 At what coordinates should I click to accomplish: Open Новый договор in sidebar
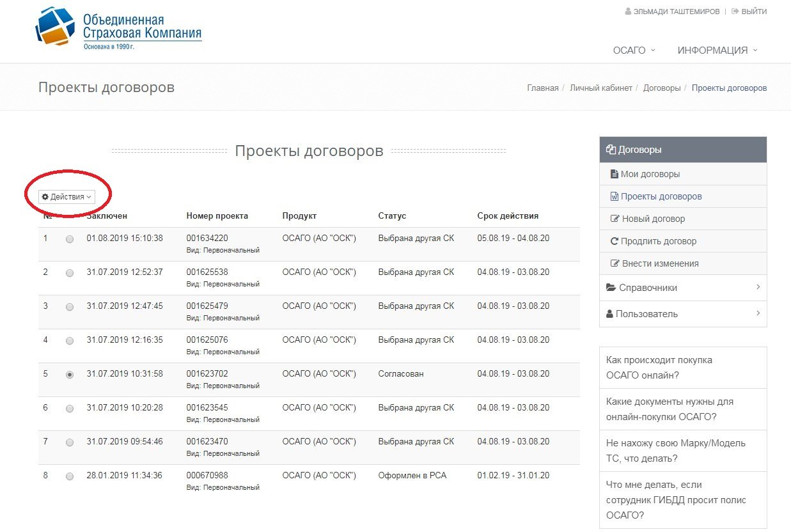tap(683, 219)
